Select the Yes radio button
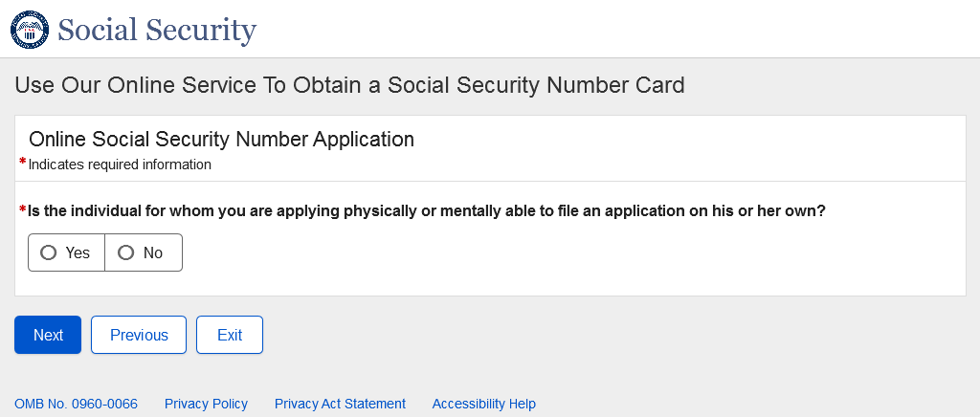This screenshot has width=980, height=417. click(49, 252)
